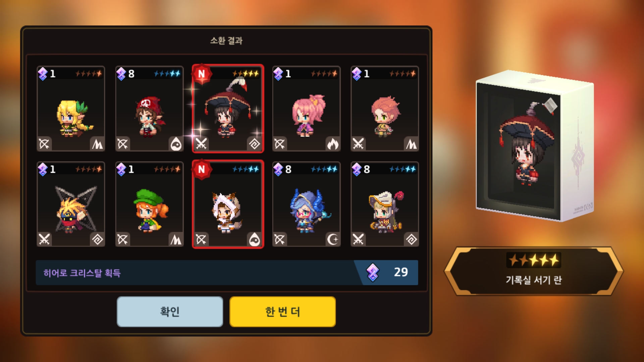
Task: Select the ninja with giant shuriken card
Action: tap(71, 204)
